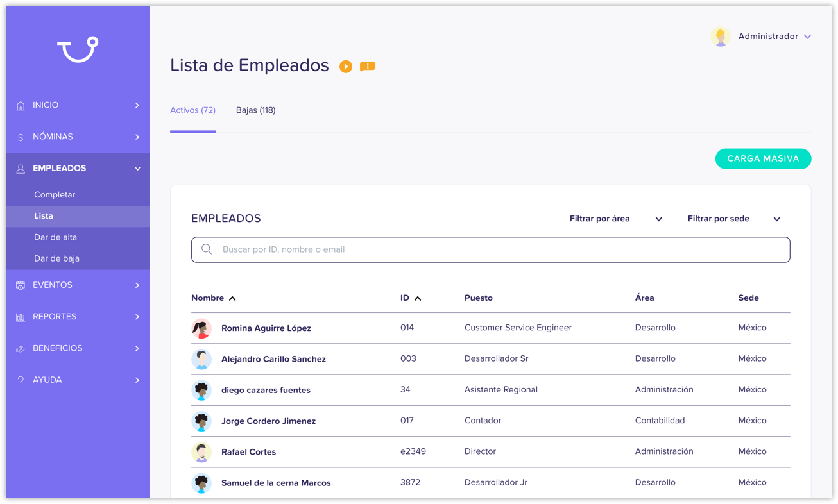The height and width of the screenshot is (504, 838).
Task: Click the Eventos calendar icon
Action: click(x=21, y=285)
